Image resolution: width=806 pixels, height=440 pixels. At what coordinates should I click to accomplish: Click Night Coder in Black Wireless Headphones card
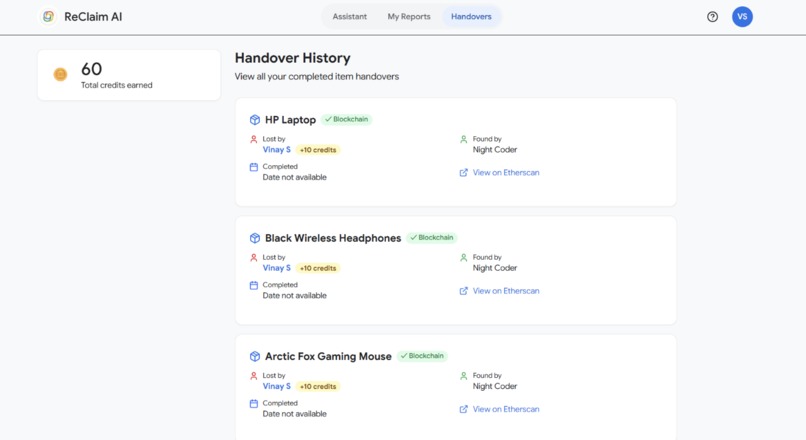coord(495,268)
